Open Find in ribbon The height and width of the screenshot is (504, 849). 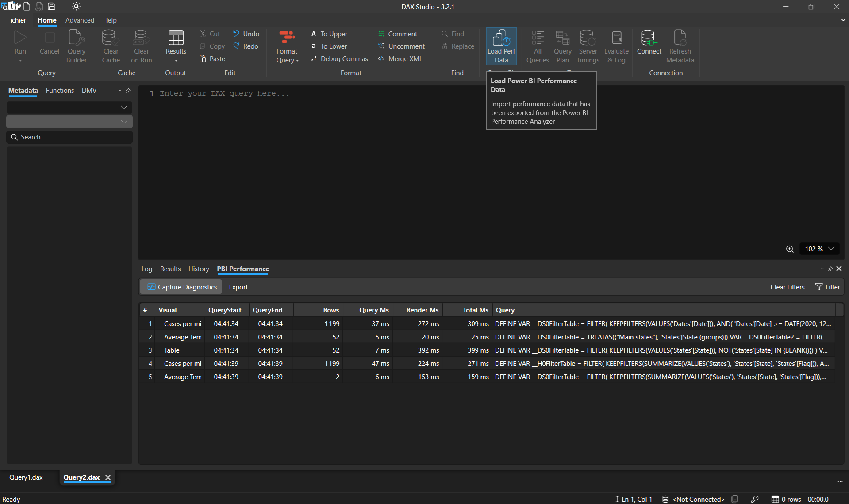[453, 34]
